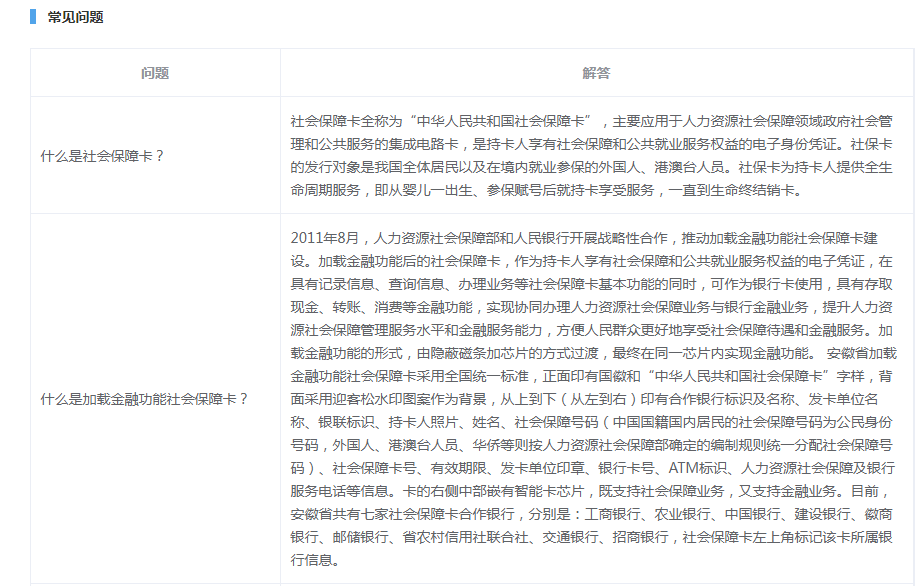
Task: Select the 问题 column header
Action: (x=155, y=73)
